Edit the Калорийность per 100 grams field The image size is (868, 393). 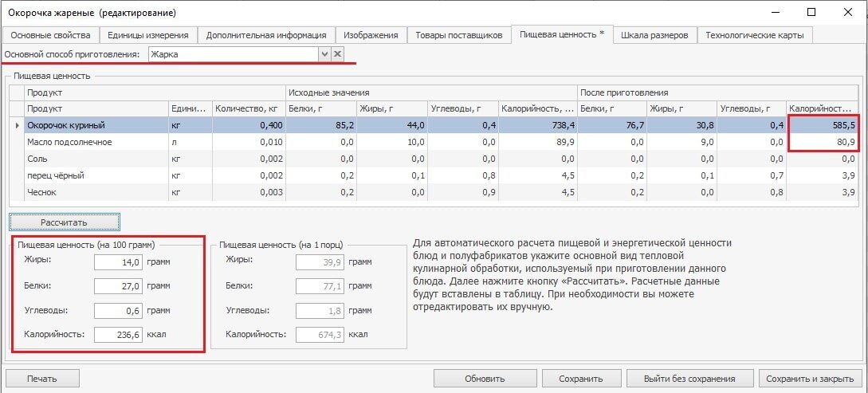pyautogui.click(x=118, y=335)
